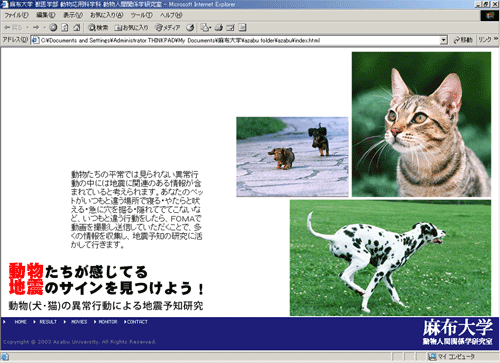Click the Windows logo throbber icon

coord(490,16)
